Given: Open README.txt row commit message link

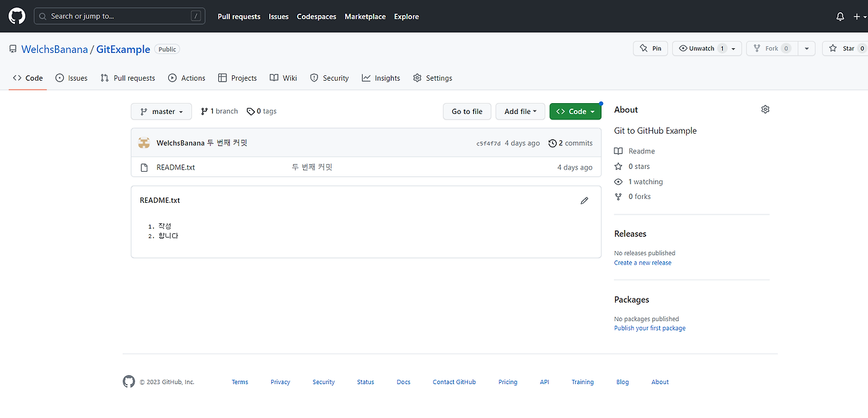Looking at the screenshot, I should [312, 167].
